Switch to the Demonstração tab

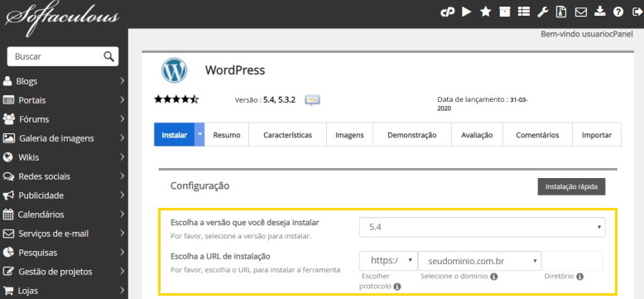point(412,135)
